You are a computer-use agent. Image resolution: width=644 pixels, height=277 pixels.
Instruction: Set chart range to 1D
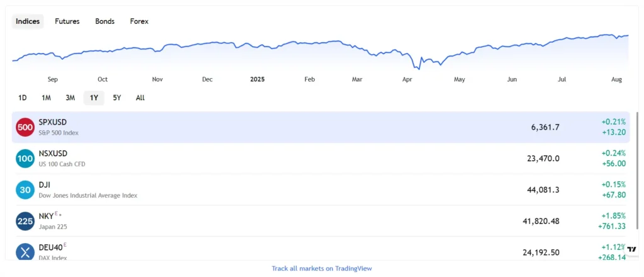[x=23, y=98]
